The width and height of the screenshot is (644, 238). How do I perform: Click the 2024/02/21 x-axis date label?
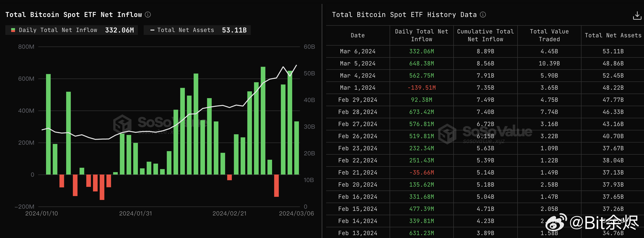coord(229,214)
